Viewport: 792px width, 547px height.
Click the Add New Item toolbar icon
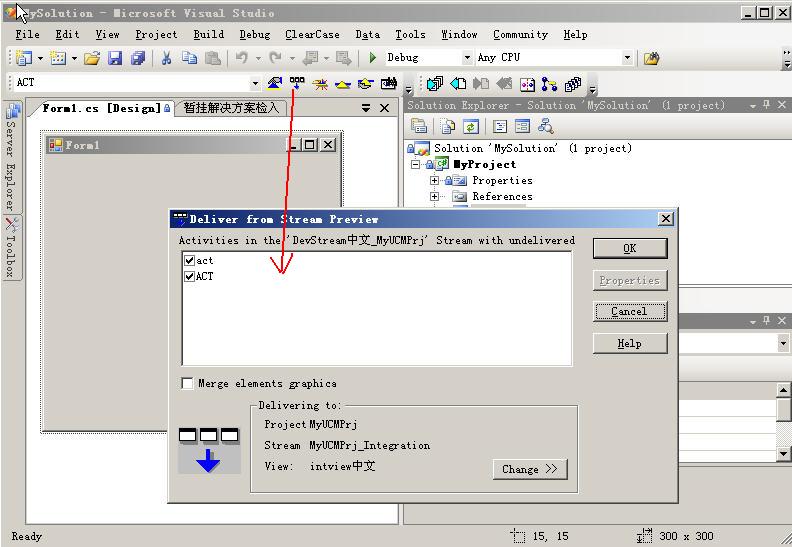pos(58,58)
